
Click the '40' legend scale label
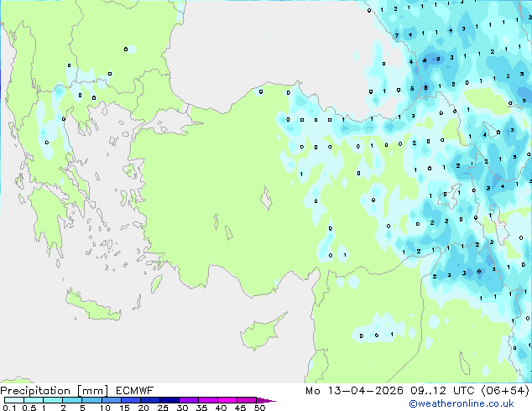(x=221, y=408)
